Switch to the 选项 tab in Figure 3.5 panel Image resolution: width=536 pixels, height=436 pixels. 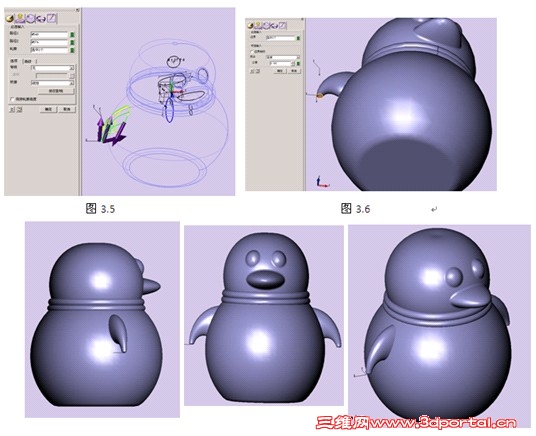14,61
